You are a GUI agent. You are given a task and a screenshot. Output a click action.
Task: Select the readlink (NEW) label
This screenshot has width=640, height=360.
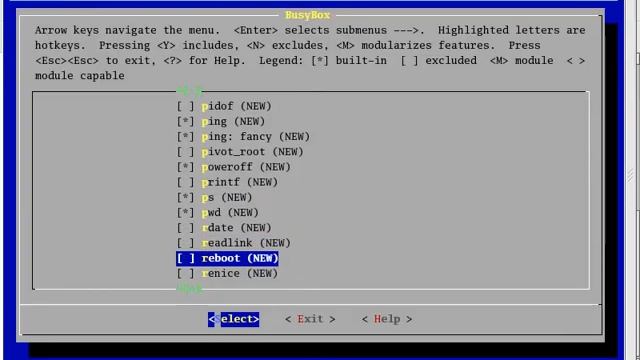click(246, 243)
